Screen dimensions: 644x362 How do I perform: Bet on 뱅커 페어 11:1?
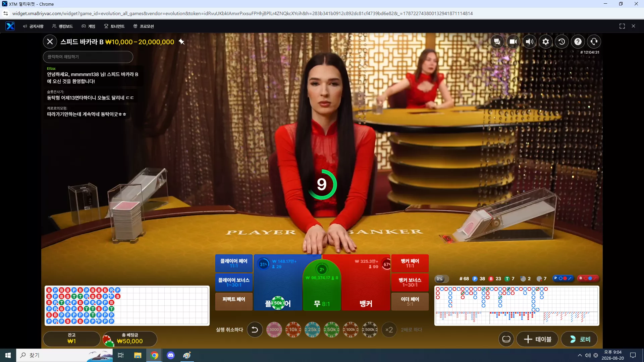click(410, 263)
